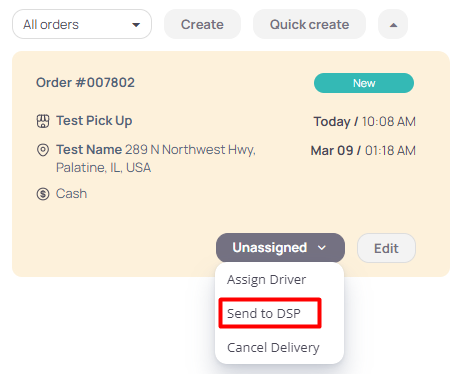Choose Send to DSP option
The image size is (456, 374).
[x=264, y=313]
